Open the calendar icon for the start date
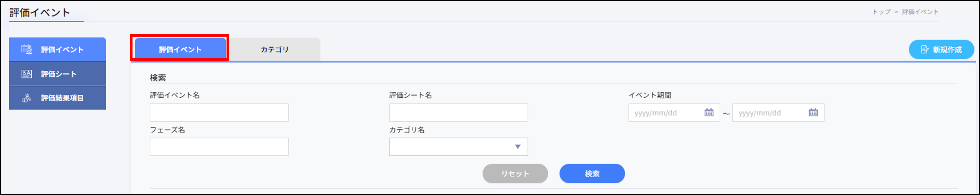980x195 pixels. 710,112
